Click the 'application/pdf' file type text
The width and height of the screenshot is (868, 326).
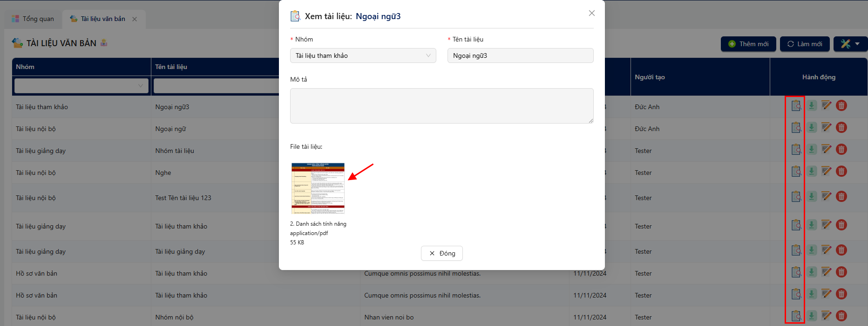[309, 233]
